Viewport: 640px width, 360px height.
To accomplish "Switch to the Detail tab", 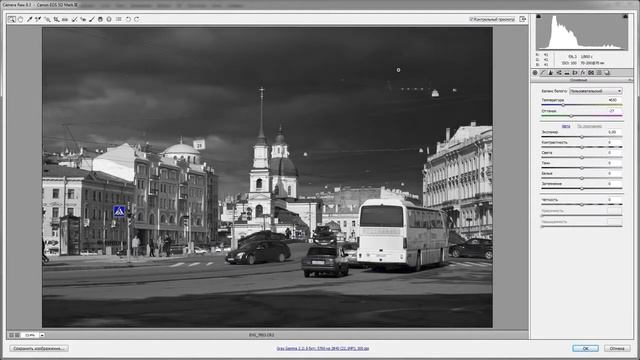I will coord(551,73).
